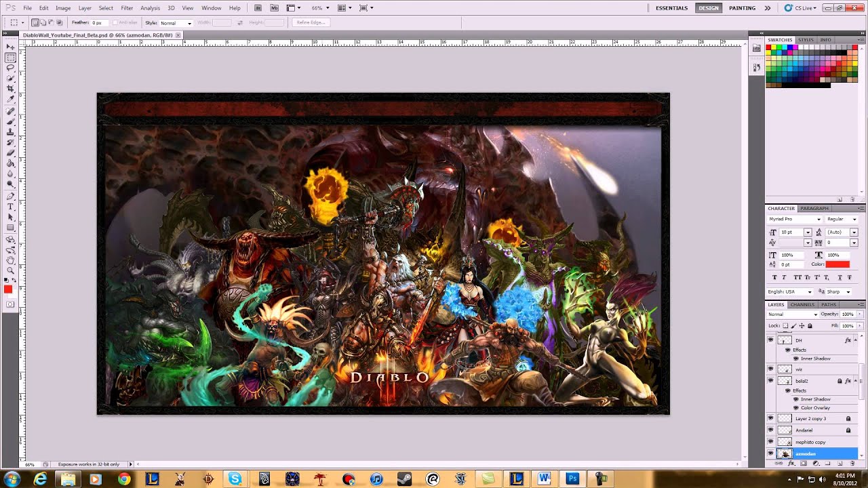Image resolution: width=868 pixels, height=488 pixels.
Task: Open the Image menu
Action: tap(63, 8)
